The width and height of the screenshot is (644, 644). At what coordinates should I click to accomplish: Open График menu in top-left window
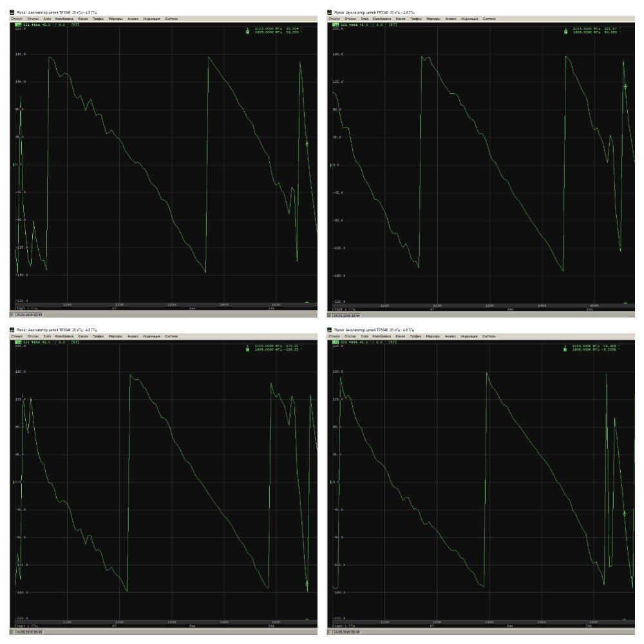pos(98,19)
